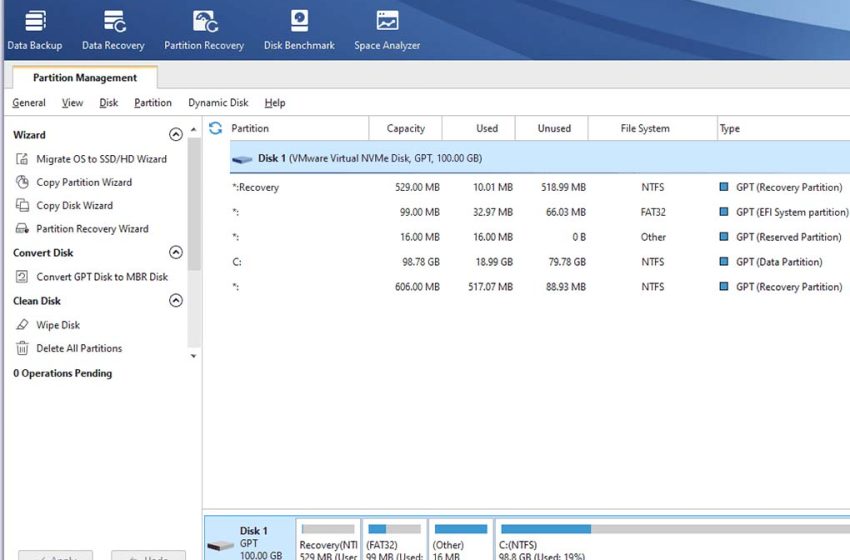The width and height of the screenshot is (850, 560).
Task: Choose Delete All Partitions
Action: [x=79, y=348]
